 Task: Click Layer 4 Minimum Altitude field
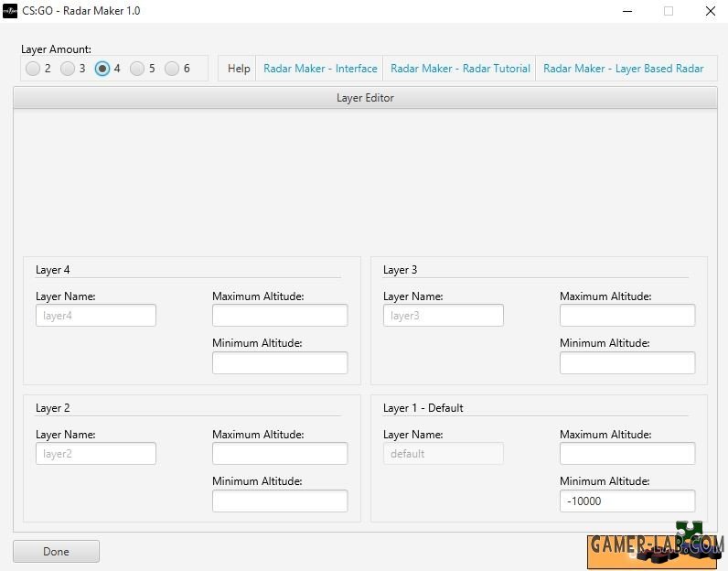coord(280,362)
